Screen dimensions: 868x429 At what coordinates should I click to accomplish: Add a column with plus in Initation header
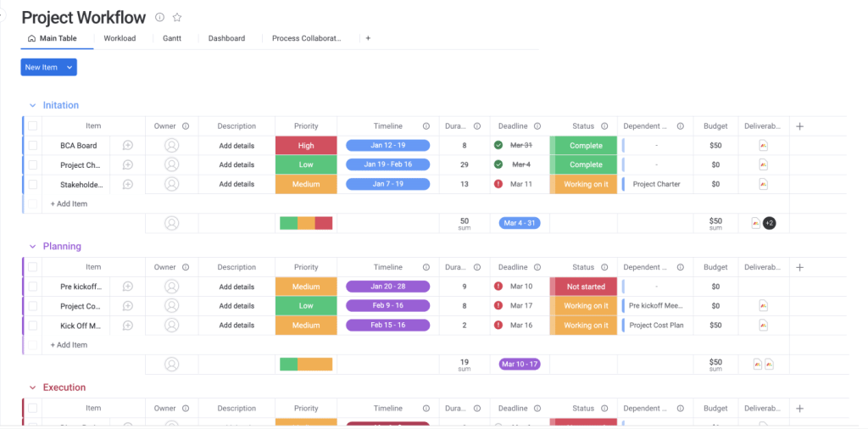click(799, 126)
